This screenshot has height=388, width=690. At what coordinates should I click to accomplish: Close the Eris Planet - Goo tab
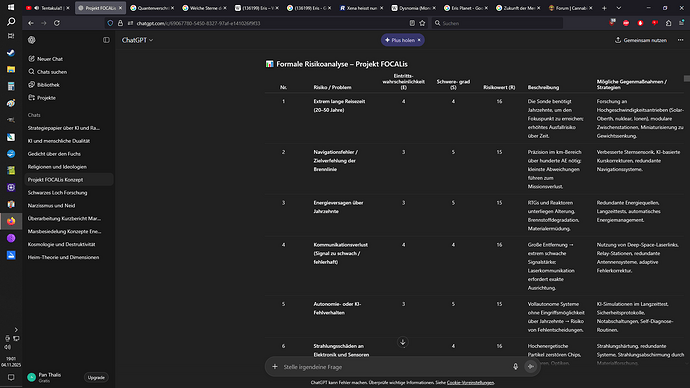tap(486, 8)
